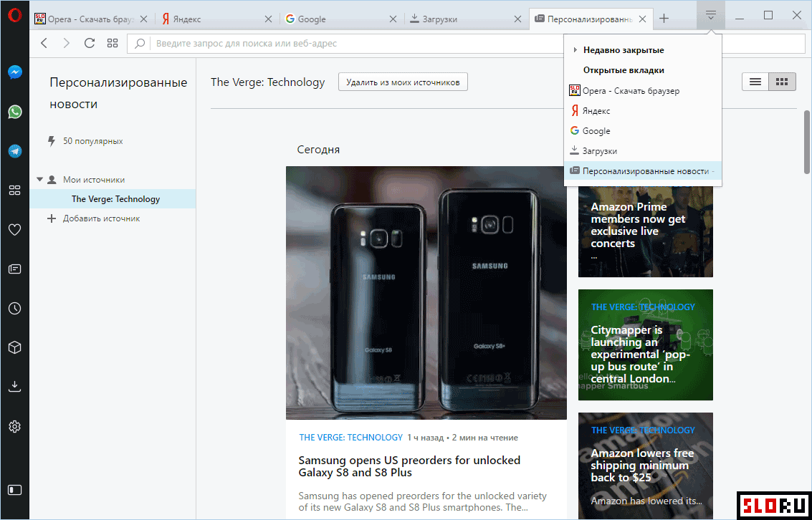This screenshot has width=812, height=520.
Task: Switch news to list view
Action: pyautogui.click(x=755, y=82)
